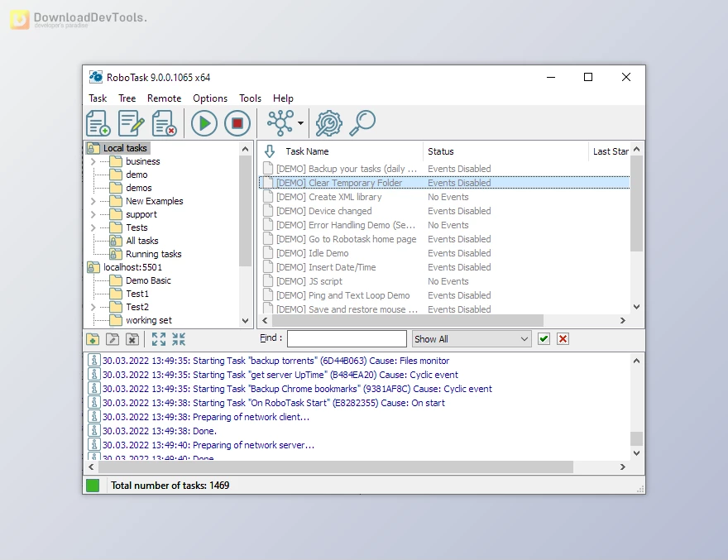Image resolution: width=728 pixels, height=560 pixels.
Task: Click the task list horizontal scrollbar
Action: tap(408, 320)
